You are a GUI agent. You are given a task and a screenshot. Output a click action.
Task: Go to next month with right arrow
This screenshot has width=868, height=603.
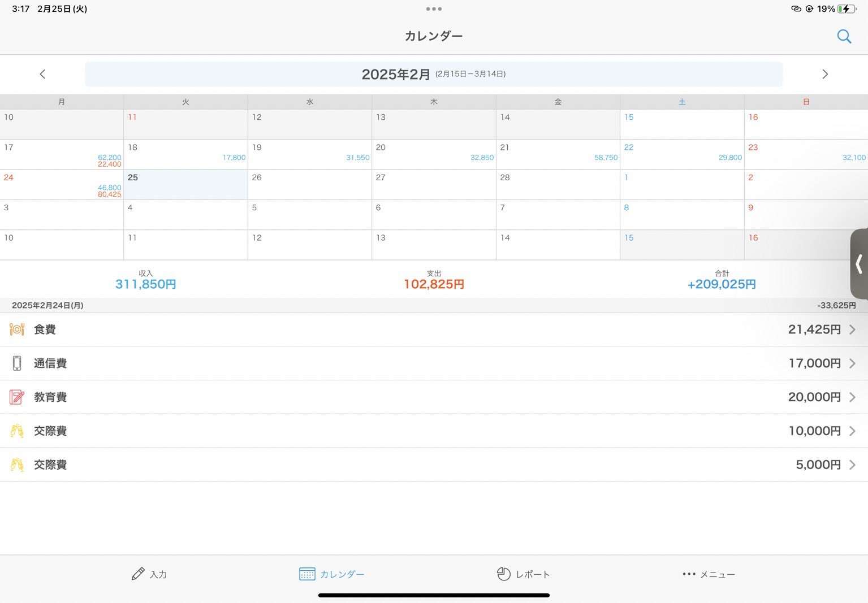824,74
